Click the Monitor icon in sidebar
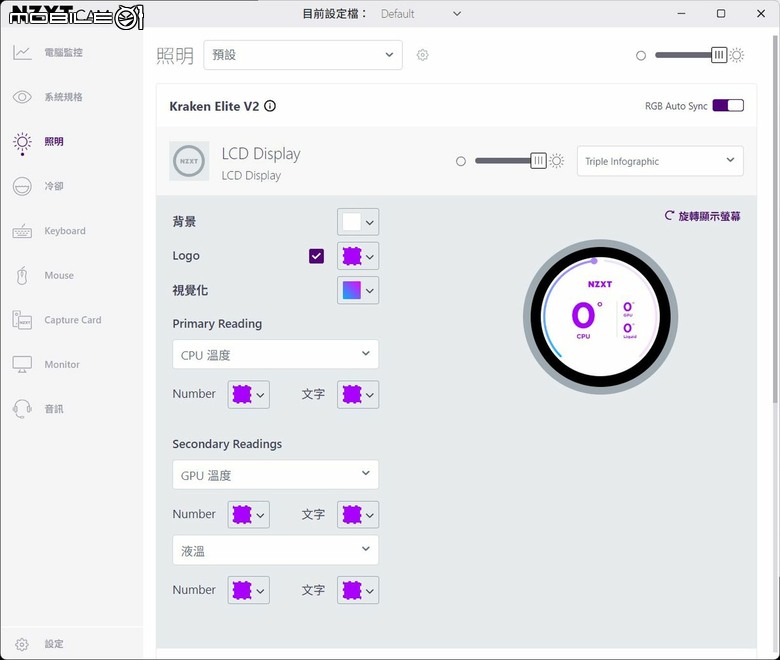 coord(22,365)
